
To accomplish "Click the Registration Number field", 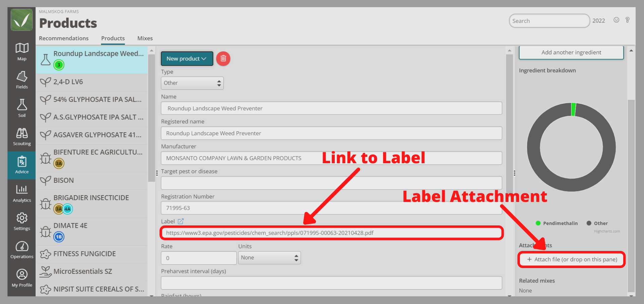I will [x=331, y=208].
